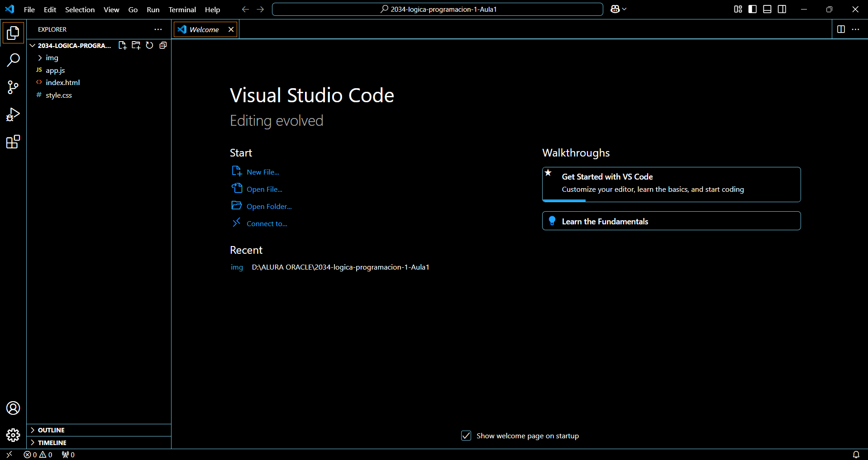Open notifications bell in status bar
The width and height of the screenshot is (868, 460).
tap(856, 455)
